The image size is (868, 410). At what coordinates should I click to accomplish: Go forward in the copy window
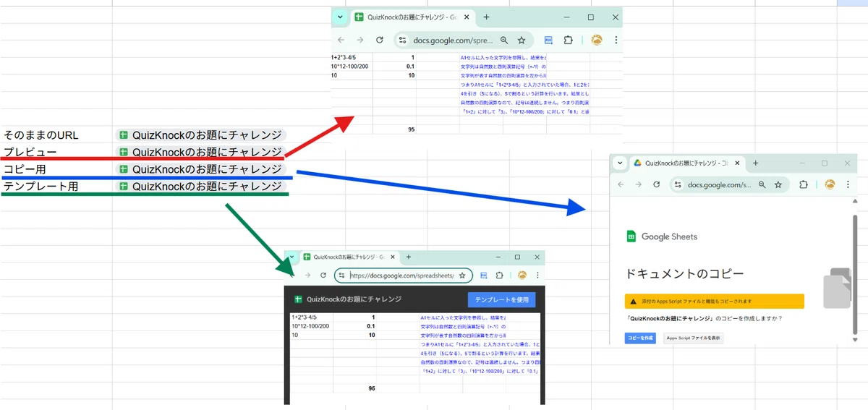[639, 184]
